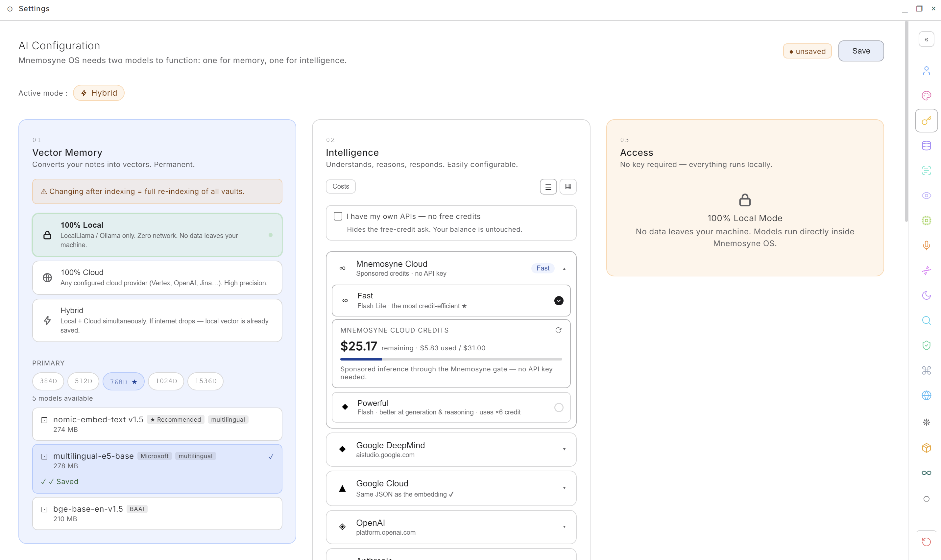This screenshot has height=560, width=941.
Task: Open the globe sidebar icon
Action: click(x=926, y=395)
